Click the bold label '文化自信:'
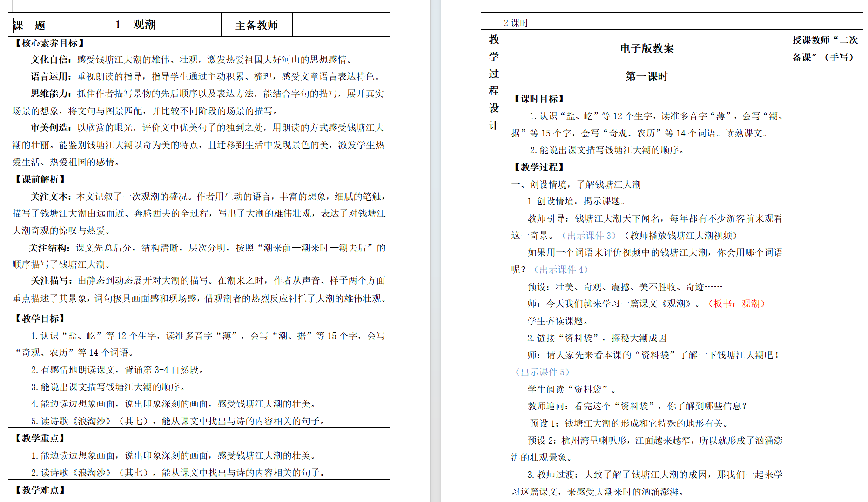The image size is (868, 502). tap(52, 60)
